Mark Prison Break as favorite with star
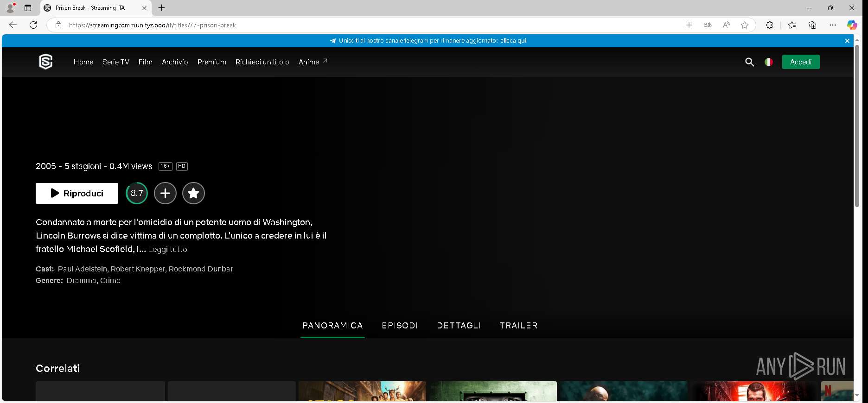Viewport: 868px width, 403px height. pos(193,193)
